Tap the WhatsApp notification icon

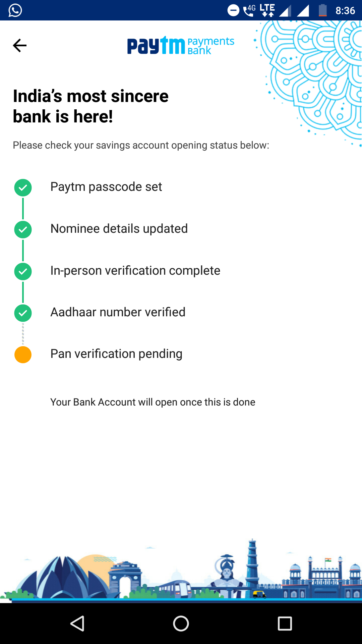click(15, 10)
